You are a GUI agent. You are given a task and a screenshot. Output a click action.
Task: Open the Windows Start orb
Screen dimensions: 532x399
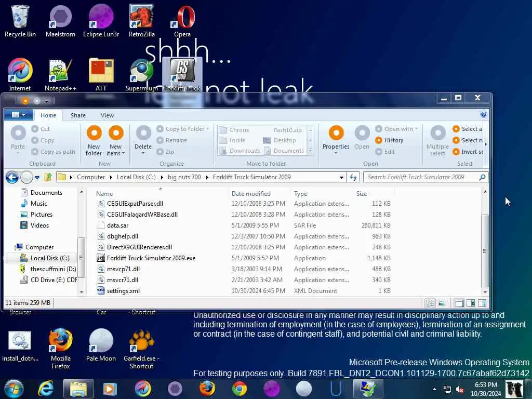[x=14, y=389]
